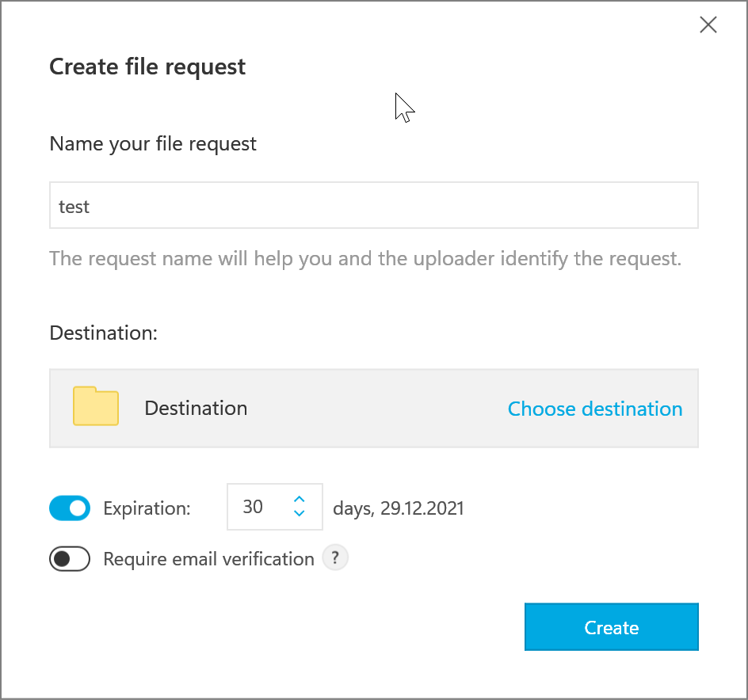Image resolution: width=748 pixels, height=700 pixels.
Task: Click the request name helper description
Action: 365,259
